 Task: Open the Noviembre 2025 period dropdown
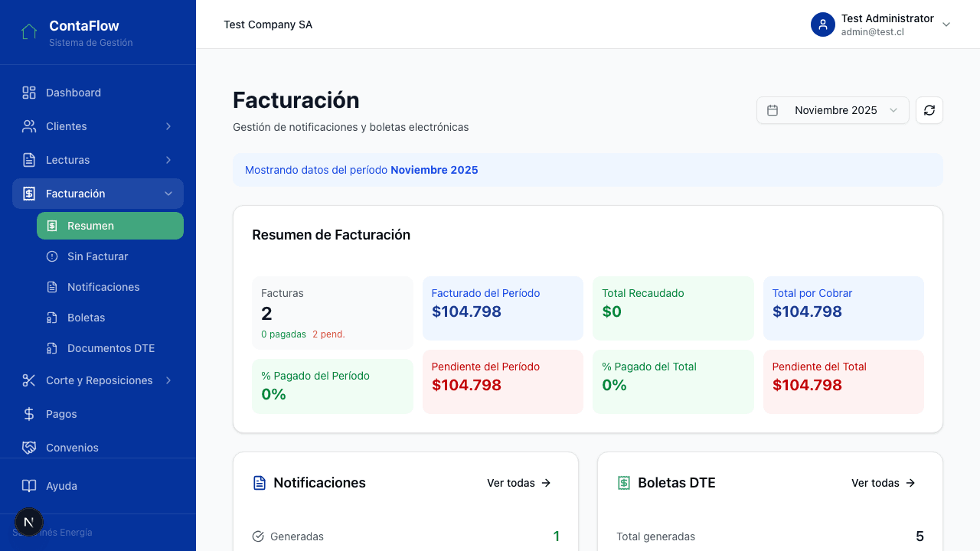[833, 110]
